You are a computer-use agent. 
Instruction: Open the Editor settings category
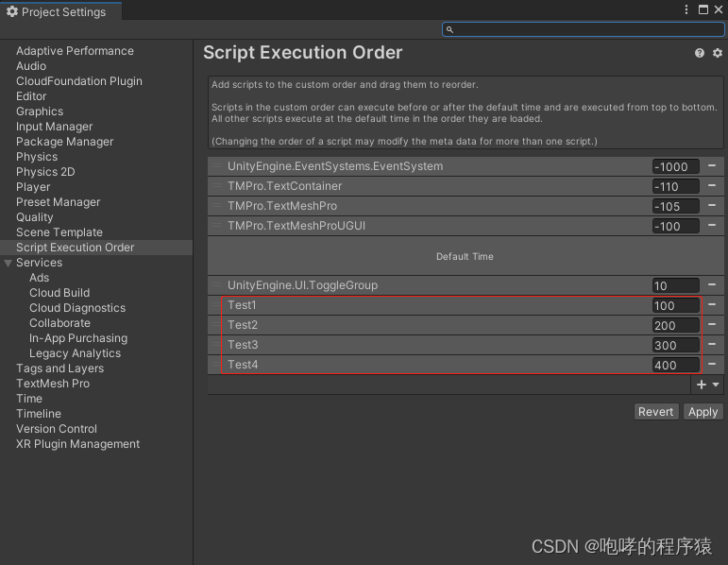31,96
